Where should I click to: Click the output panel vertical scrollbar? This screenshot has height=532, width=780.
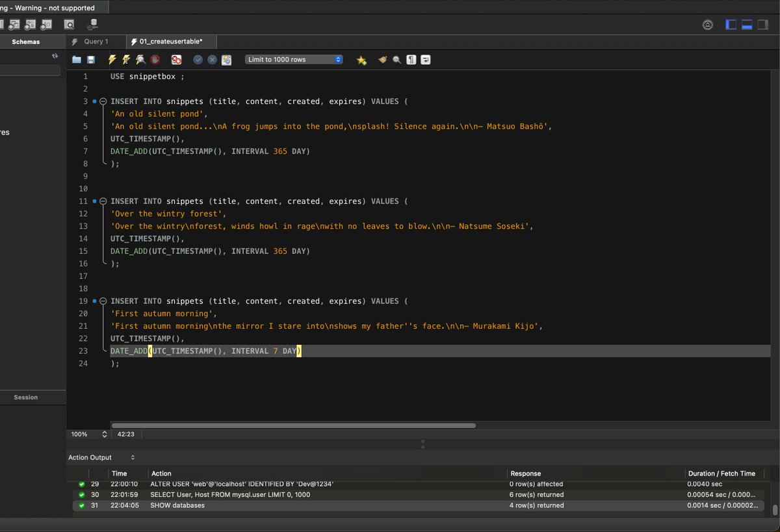pos(775,510)
